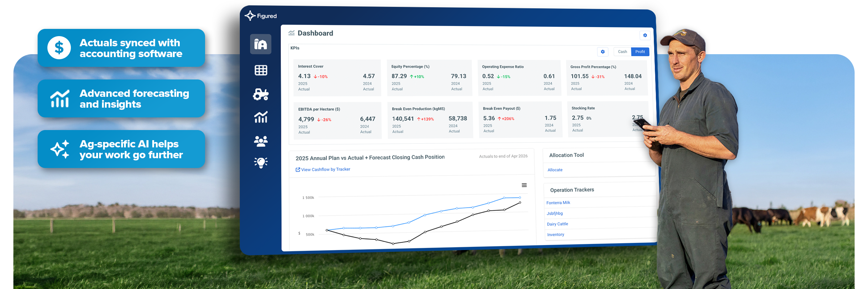This screenshot has width=868, height=289.
Task: Select the Gross Profit Percentage (%) KPI card
Action: point(607,78)
